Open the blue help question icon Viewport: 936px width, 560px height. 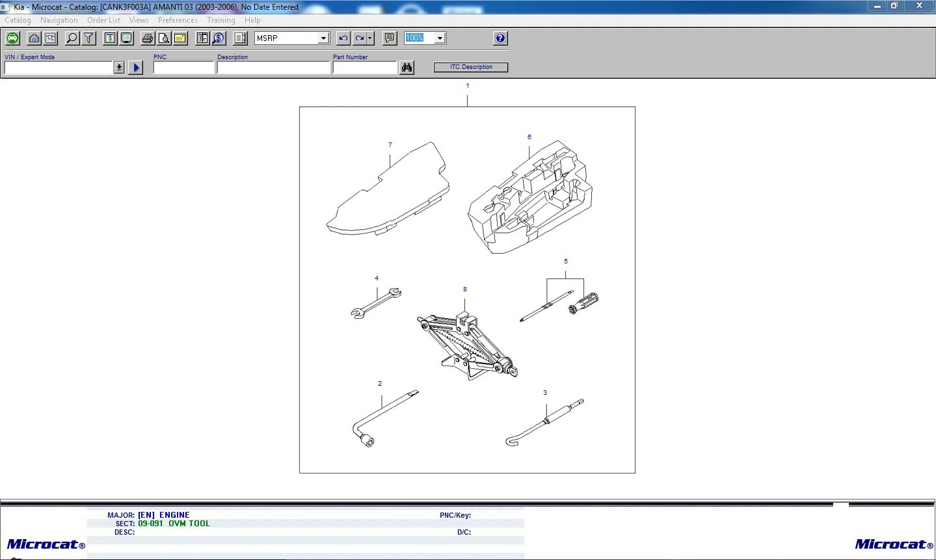500,38
